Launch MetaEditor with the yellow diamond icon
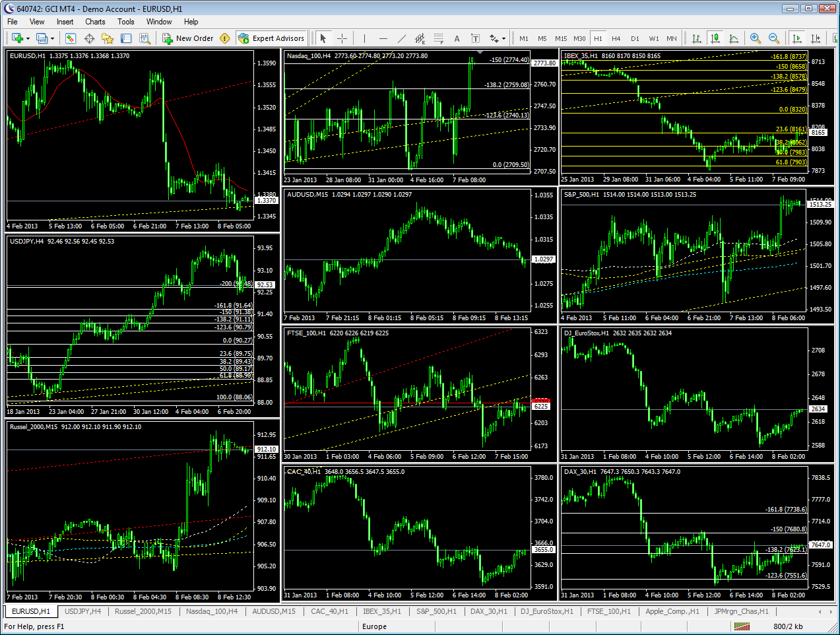The image size is (840, 635). (224, 38)
